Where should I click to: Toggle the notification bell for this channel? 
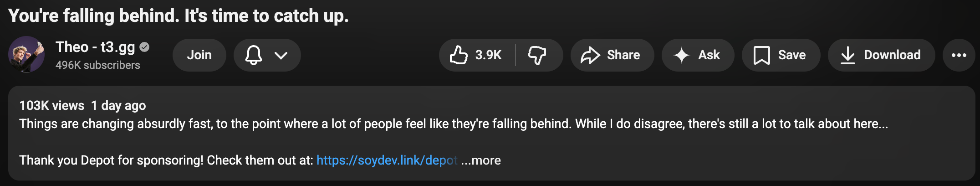pos(254,55)
